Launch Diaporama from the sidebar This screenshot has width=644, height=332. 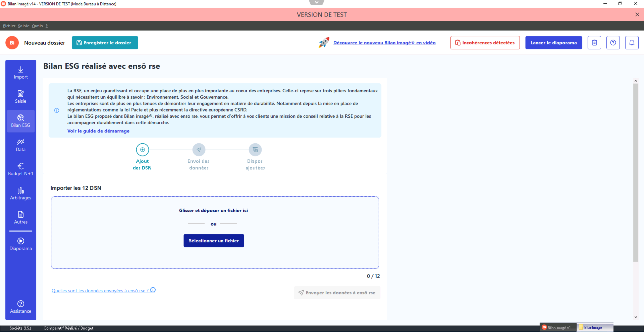pyautogui.click(x=21, y=244)
